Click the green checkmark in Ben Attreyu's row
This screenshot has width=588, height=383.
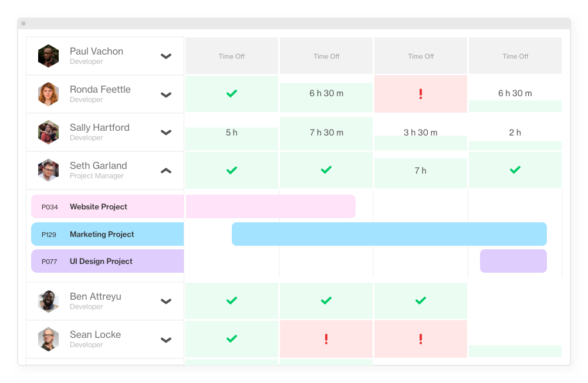click(231, 300)
